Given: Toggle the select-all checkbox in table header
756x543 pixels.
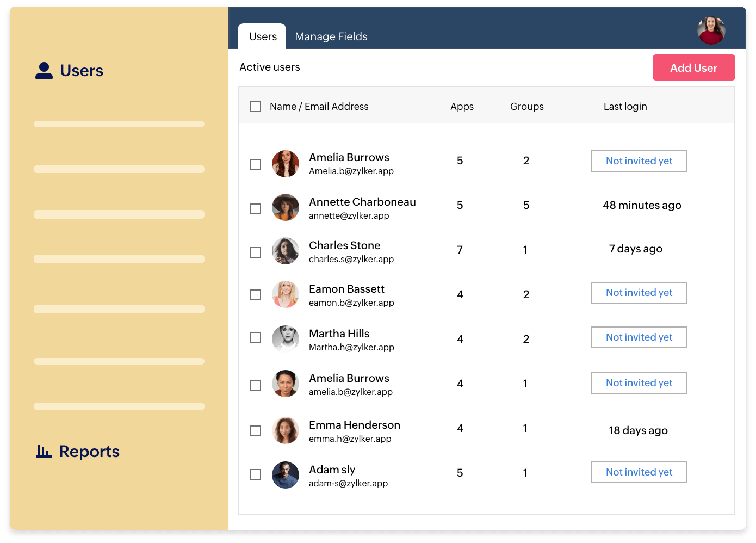Looking at the screenshot, I should (256, 107).
